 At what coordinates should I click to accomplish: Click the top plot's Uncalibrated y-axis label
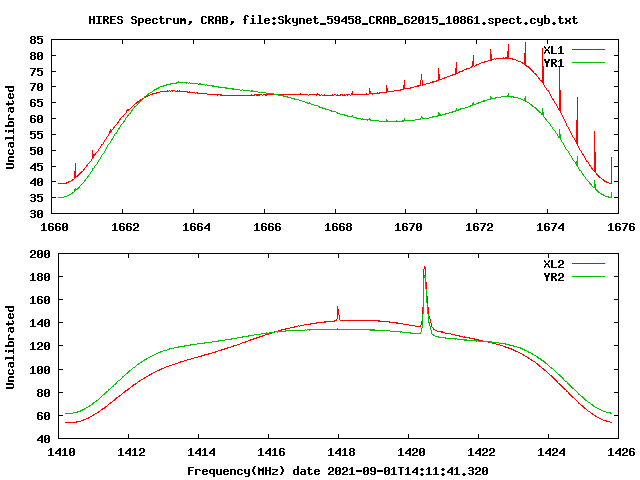tap(10, 127)
